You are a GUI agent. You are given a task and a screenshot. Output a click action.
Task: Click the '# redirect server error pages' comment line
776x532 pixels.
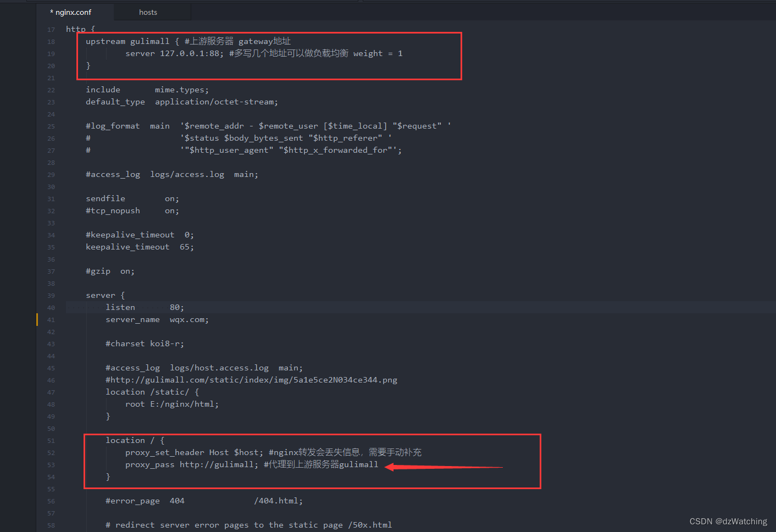(249, 525)
